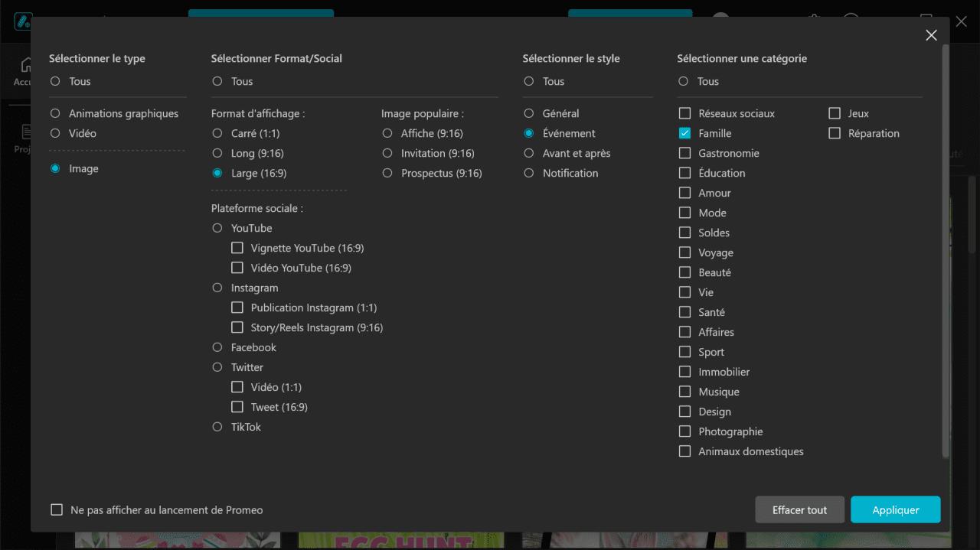Check Mode category

point(685,213)
